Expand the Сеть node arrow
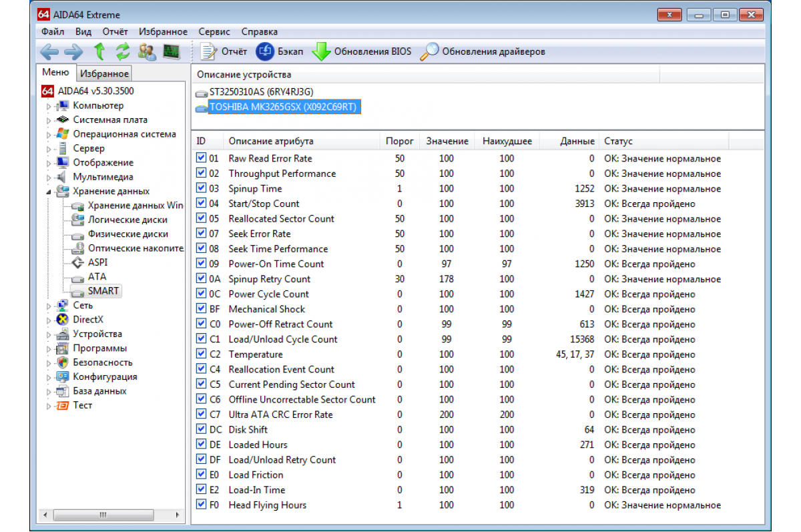This screenshot has height=532, width=801. pyautogui.click(x=48, y=306)
